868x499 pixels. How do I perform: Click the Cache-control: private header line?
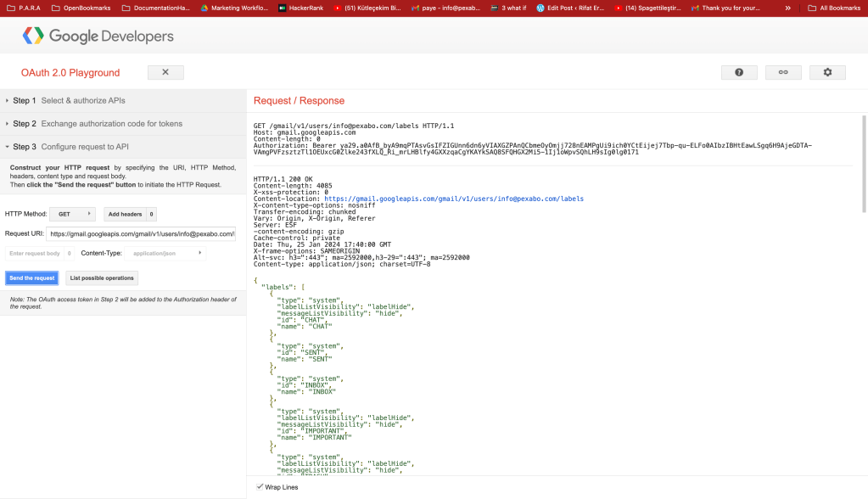pyautogui.click(x=297, y=238)
